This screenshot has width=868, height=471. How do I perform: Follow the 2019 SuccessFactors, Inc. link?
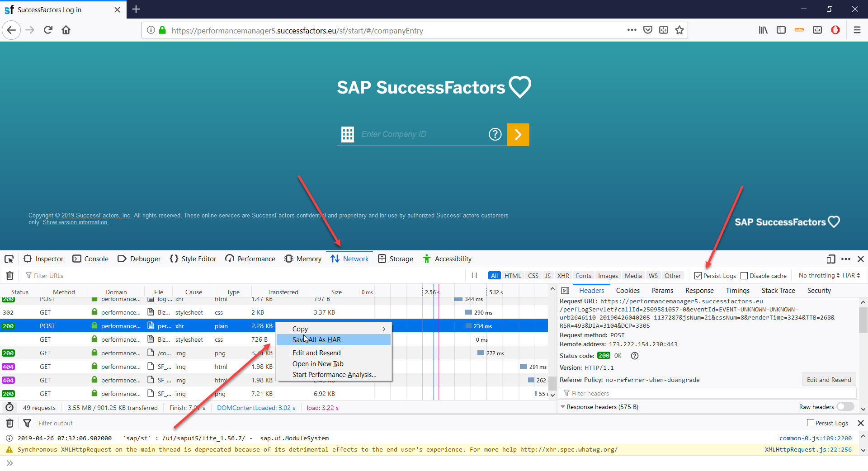[96, 216]
